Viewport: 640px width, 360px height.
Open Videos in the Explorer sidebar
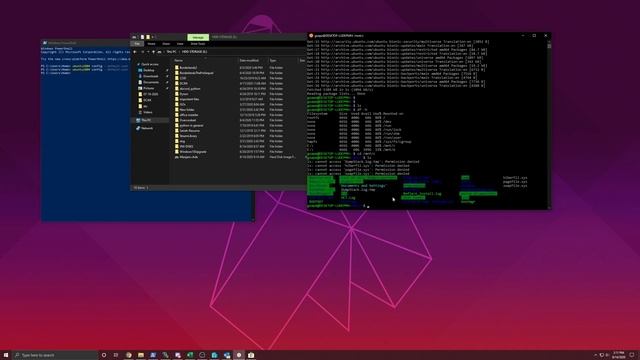pos(147,112)
